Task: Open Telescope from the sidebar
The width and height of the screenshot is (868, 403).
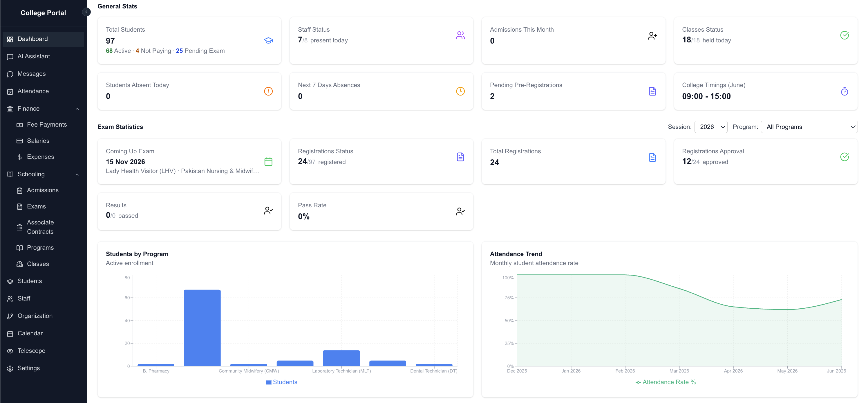Action: coord(43,351)
